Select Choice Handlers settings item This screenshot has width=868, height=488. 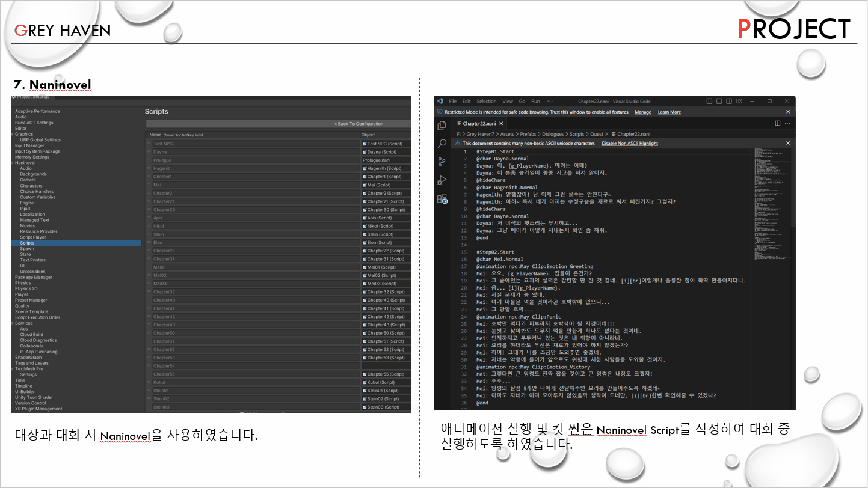click(x=37, y=191)
